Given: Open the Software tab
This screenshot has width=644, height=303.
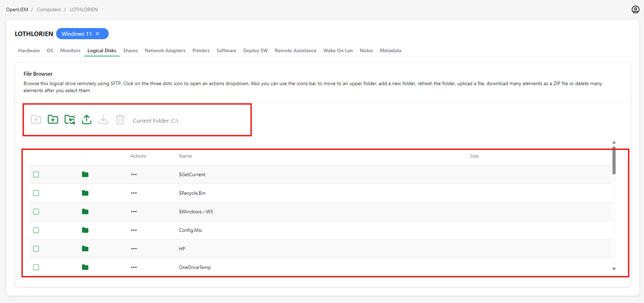Looking at the screenshot, I should coord(226,50).
